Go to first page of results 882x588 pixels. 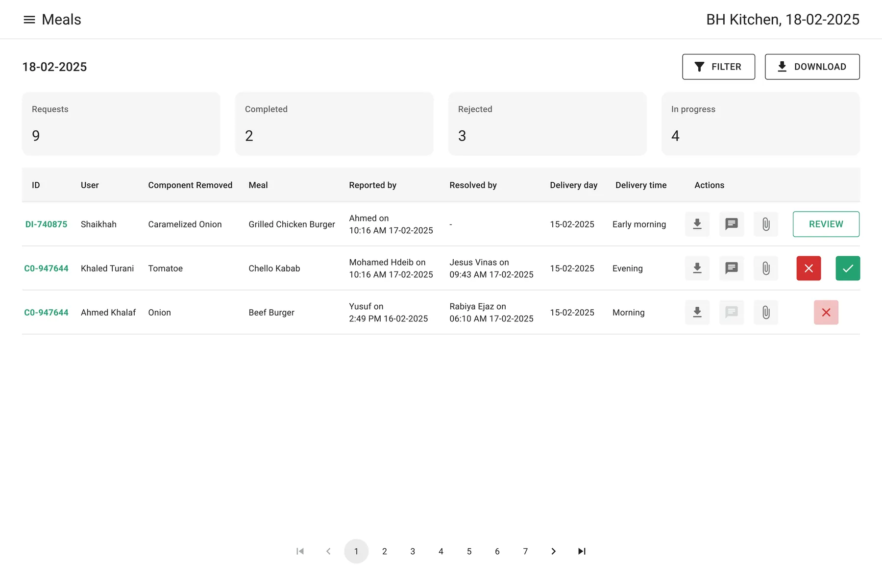click(300, 551)
